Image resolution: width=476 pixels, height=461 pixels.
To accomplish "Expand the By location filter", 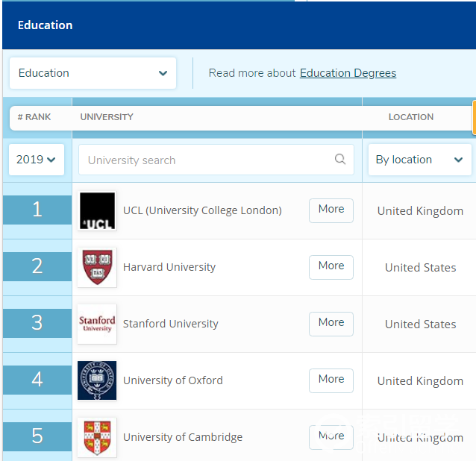I will (419, 160).
